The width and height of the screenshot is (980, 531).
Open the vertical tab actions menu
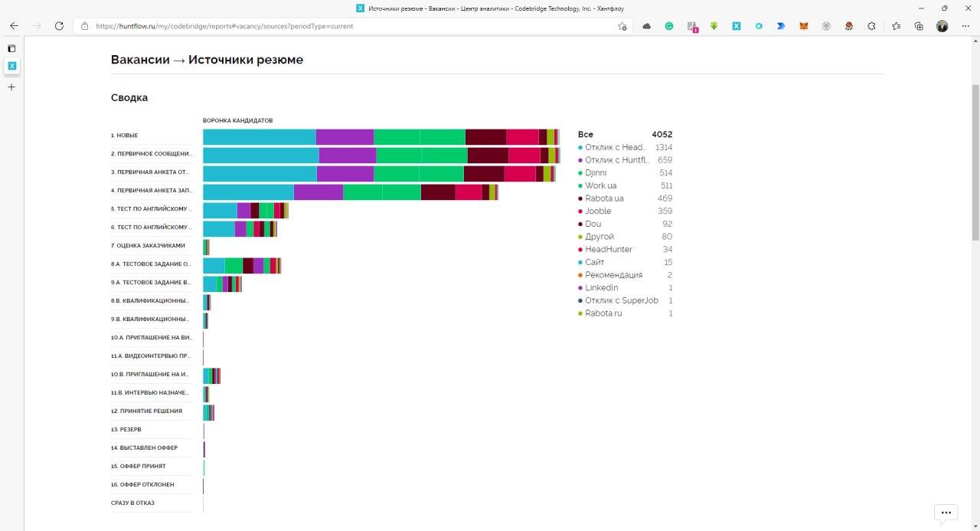[x=11, y=48]
